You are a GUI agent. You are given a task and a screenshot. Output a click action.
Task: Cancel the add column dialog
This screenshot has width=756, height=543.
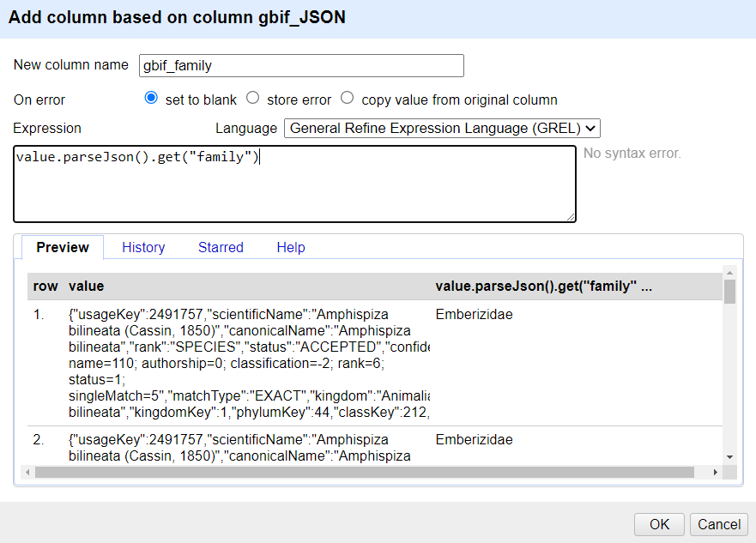(x=718, y=524)
